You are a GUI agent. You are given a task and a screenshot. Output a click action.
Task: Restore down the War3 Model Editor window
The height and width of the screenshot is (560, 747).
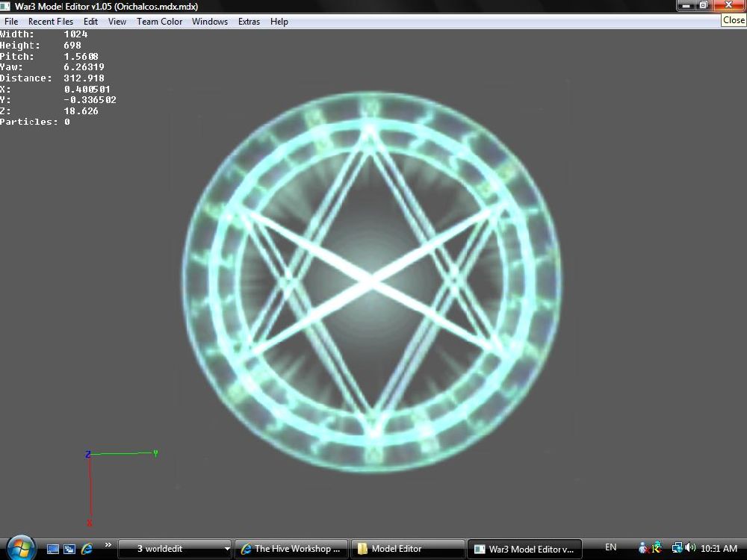click(704, 5)
